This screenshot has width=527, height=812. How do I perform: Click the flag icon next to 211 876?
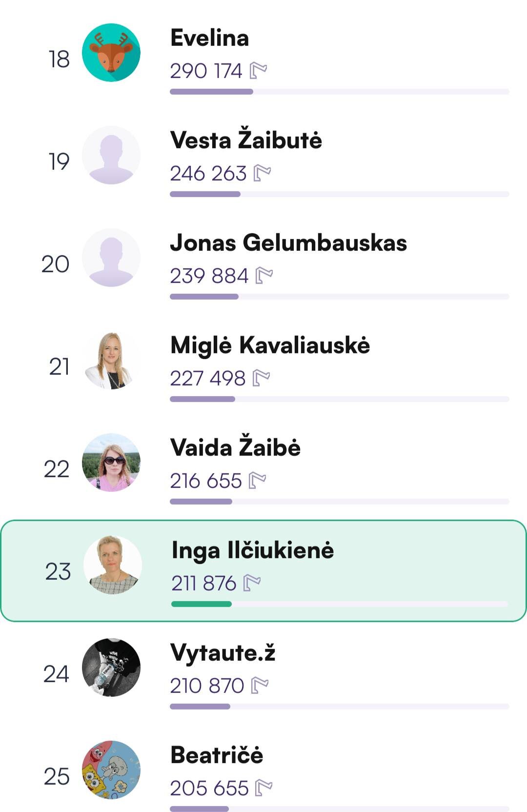[252, 583]
